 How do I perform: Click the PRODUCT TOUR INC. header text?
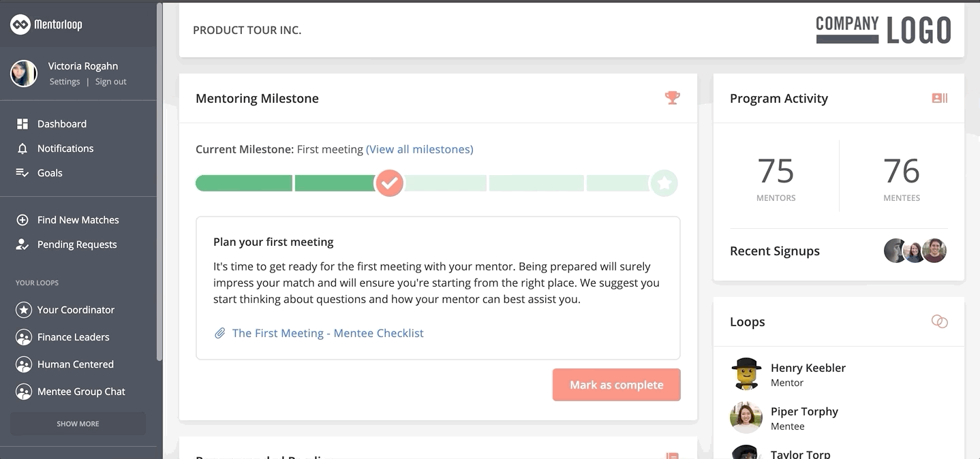pos(247,30)
